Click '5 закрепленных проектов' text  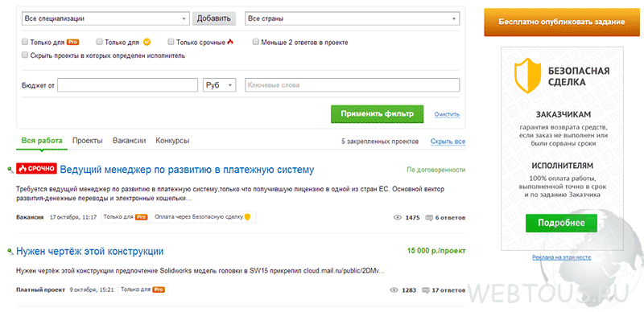tap(380, 142)
